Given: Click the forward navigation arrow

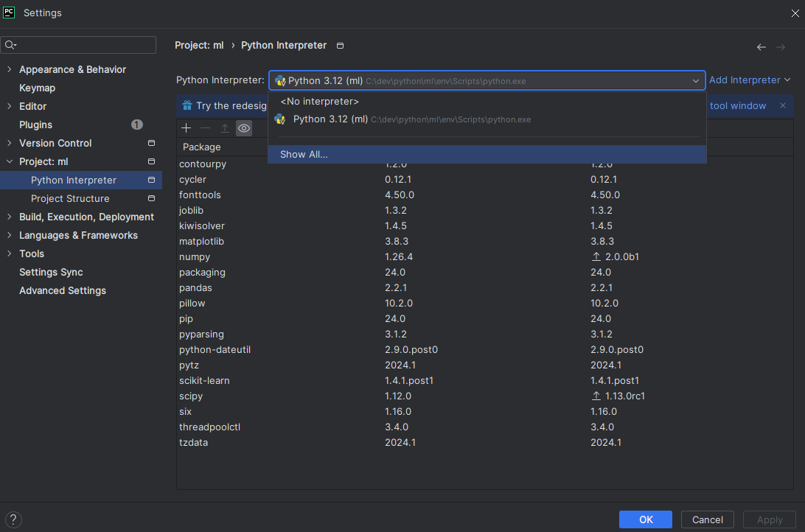Looking at the screenshot, I should 781,47.
